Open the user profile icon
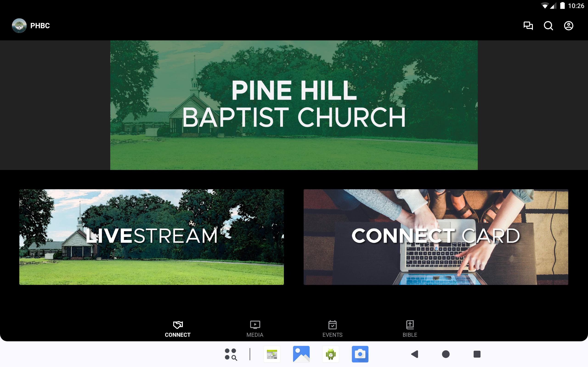The height and width of the screenshot is (367, 588). click(568, 26)
